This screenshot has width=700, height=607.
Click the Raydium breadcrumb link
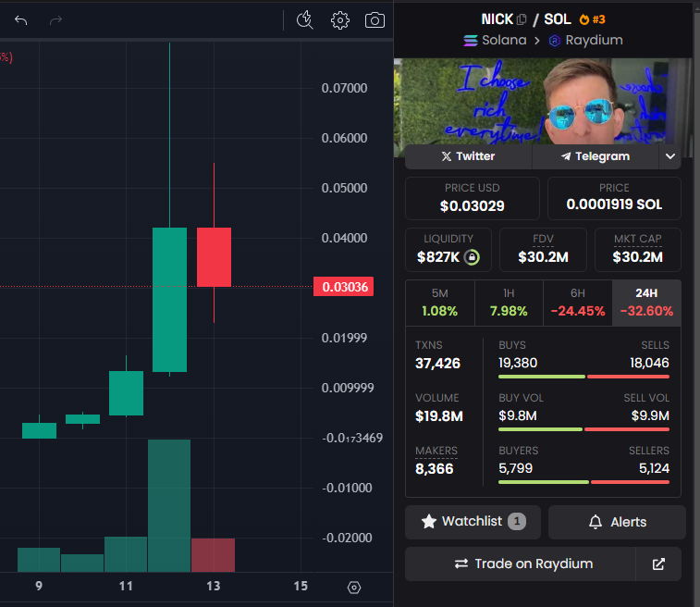click(x=594, y=40)
